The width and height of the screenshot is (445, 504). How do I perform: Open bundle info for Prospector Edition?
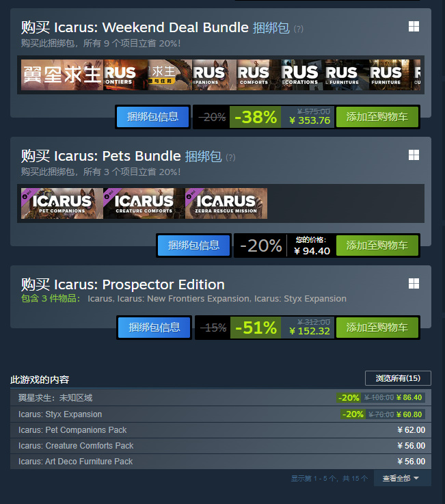[x=154, y=328]
